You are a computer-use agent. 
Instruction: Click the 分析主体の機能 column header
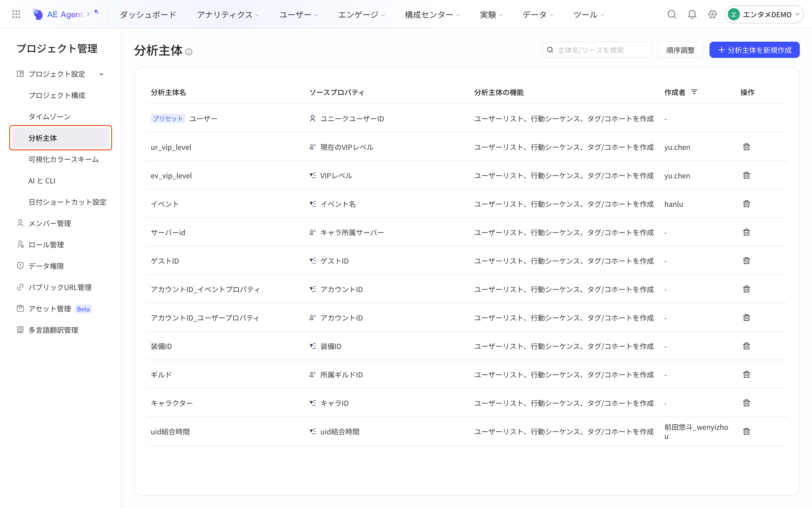(499, 92)
